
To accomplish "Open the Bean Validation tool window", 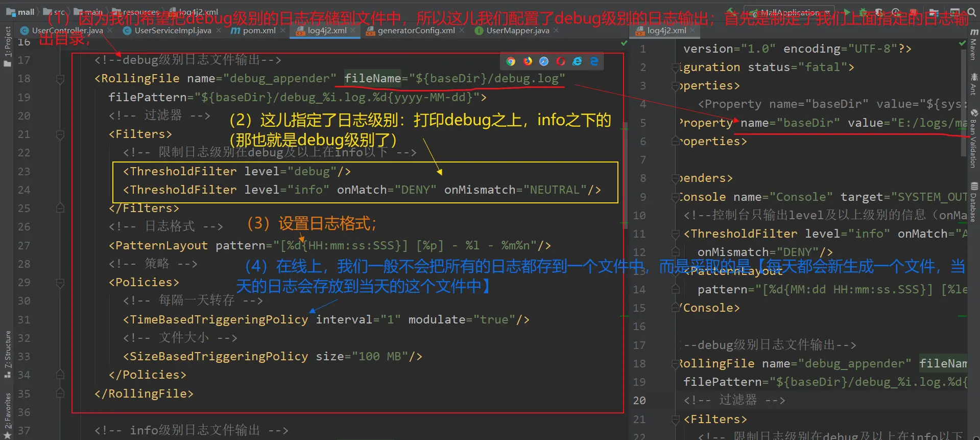I will click(x=974, y=138).
